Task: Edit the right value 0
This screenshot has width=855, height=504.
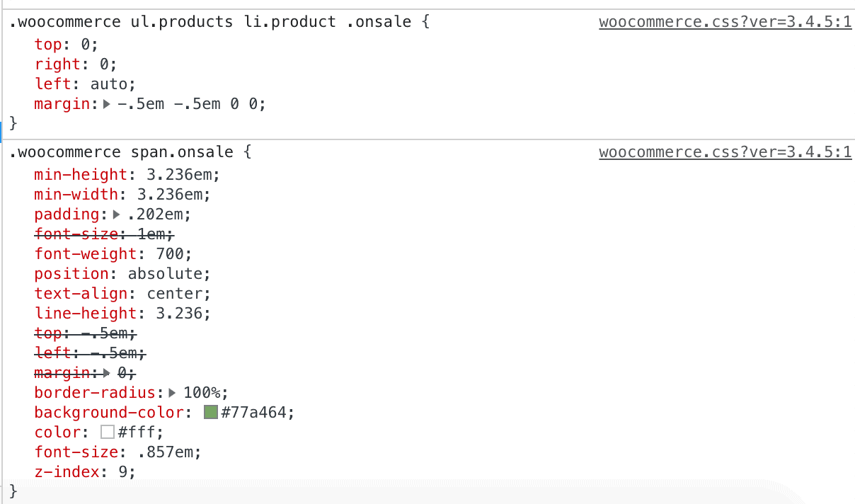Action: coord(104,64)
